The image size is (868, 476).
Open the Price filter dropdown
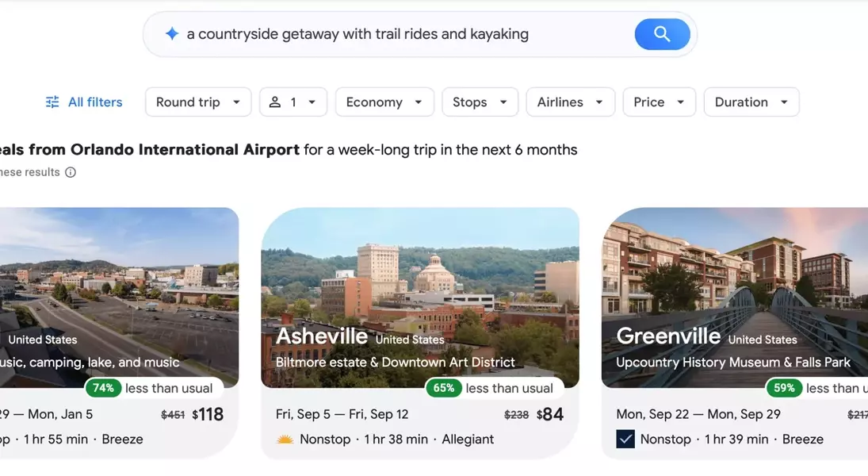659,102
